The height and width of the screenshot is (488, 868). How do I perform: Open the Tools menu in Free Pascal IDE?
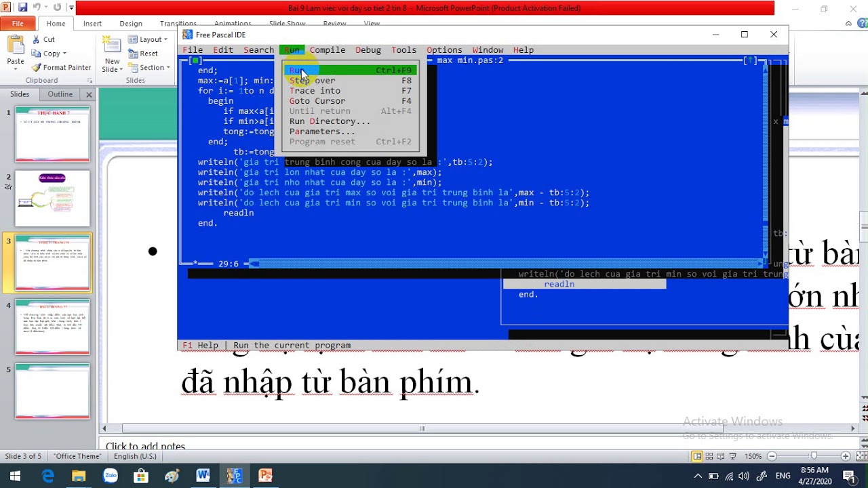[403, 50]
